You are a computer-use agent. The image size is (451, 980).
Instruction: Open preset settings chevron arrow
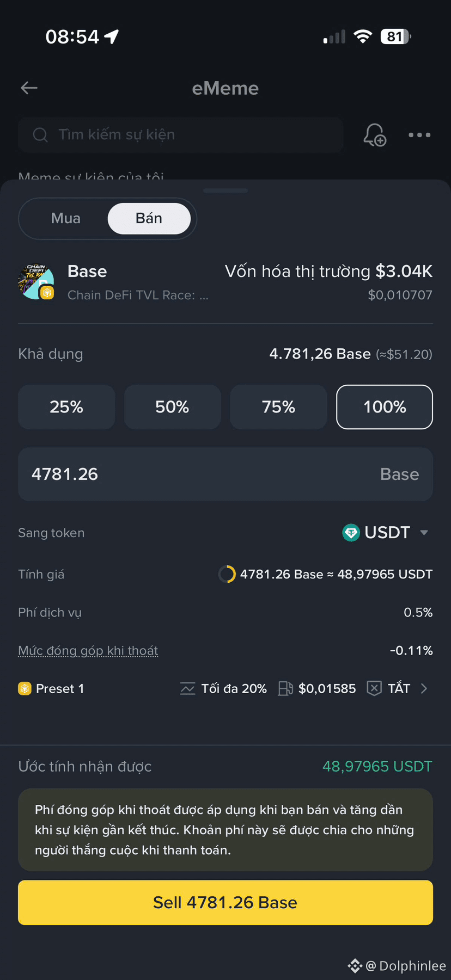[424, 689]
